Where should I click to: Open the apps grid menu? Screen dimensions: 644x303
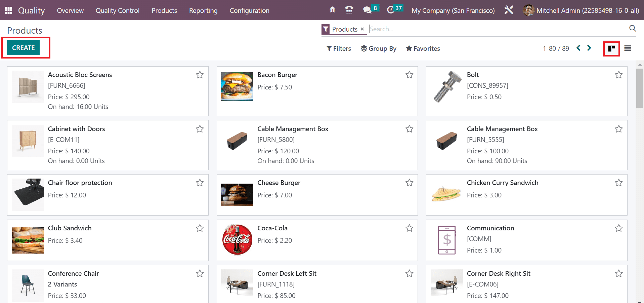(x=9, y=10)
